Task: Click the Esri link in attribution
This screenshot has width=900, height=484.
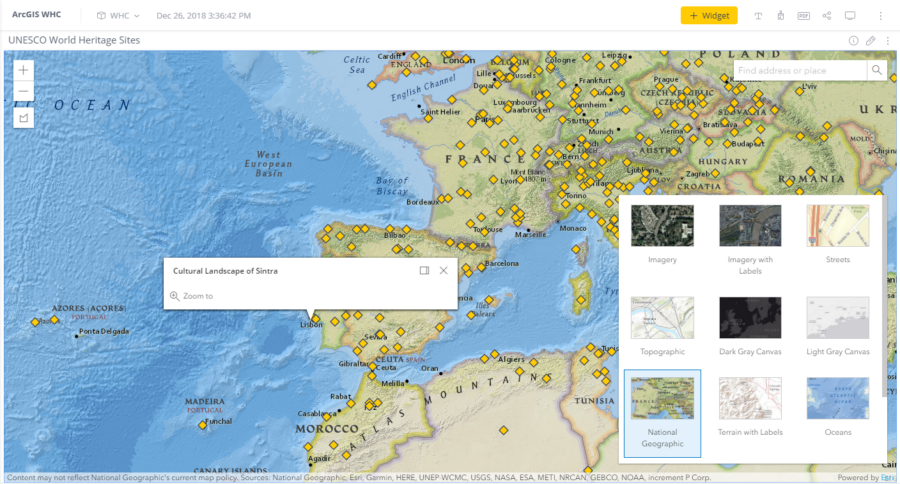Action: point(888,478)
